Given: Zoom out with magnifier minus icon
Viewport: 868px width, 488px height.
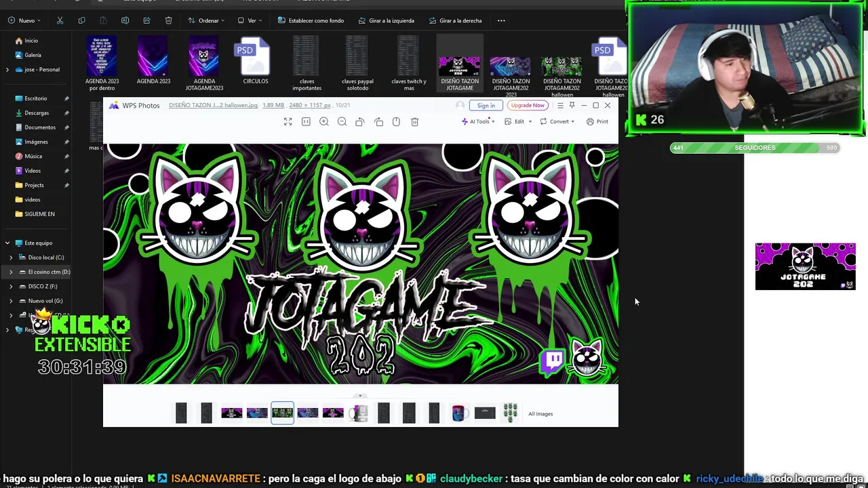Looking at the screenshot, I should 342,121.
